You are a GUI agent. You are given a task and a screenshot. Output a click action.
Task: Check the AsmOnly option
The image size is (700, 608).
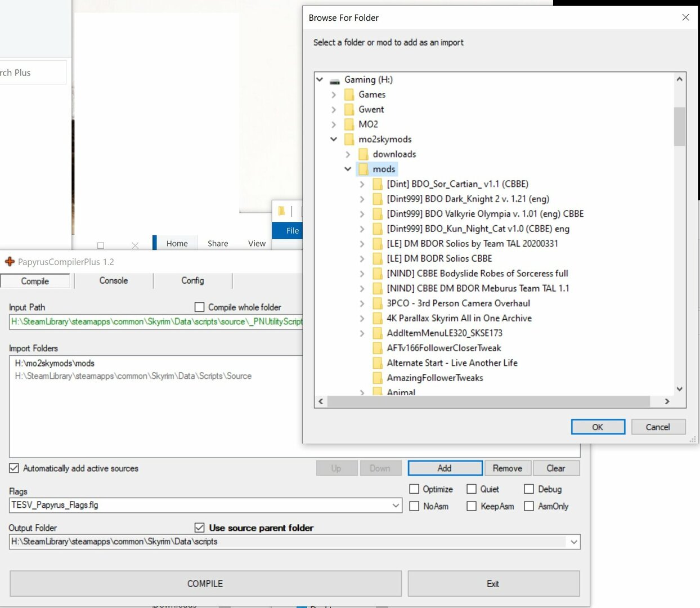click(x=529, y=506)
